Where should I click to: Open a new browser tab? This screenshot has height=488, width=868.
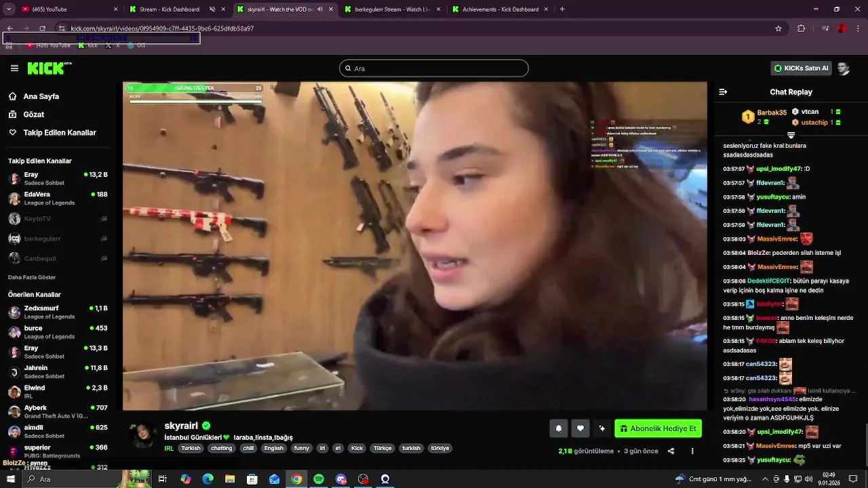pos(562,9)
